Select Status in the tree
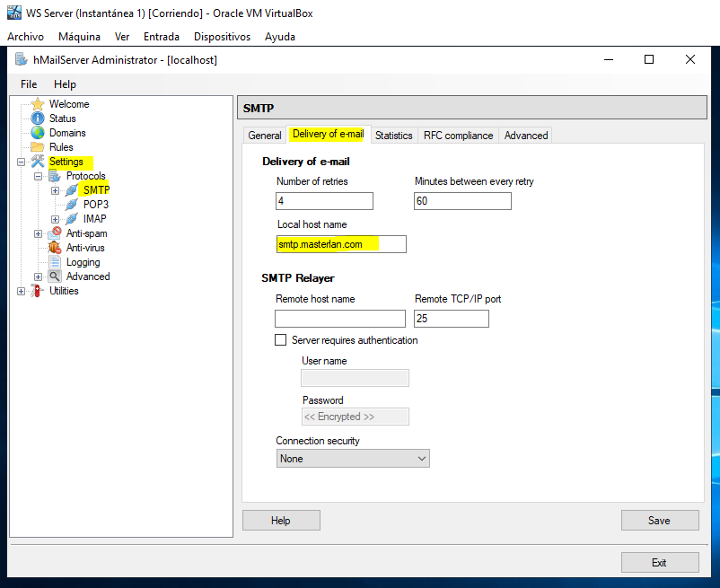 tap(63, 118)
